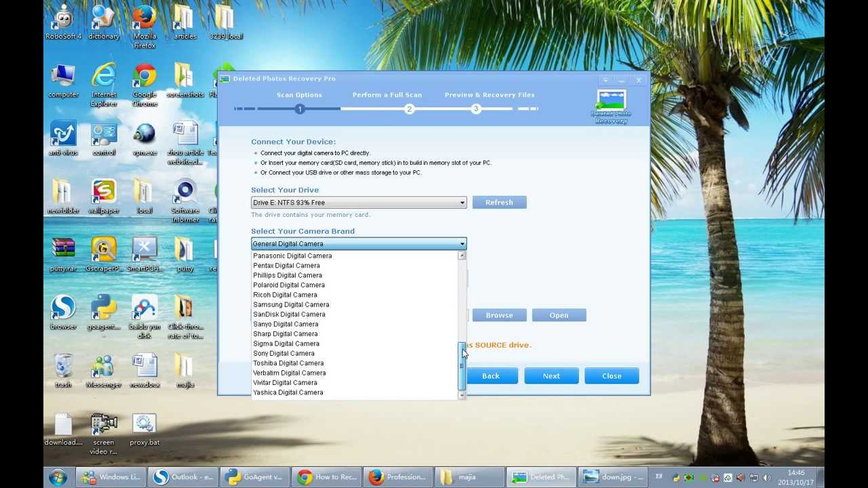Image resolution: width=868 pixels, height=488 pixels.
Task: Choose Panasonic Digital Camera
Action: [355, 256]
